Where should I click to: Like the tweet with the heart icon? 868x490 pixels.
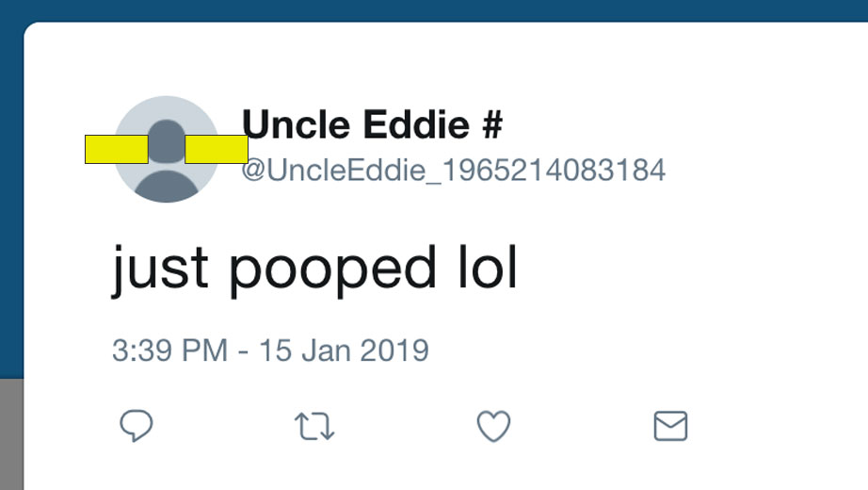(493, 427)
